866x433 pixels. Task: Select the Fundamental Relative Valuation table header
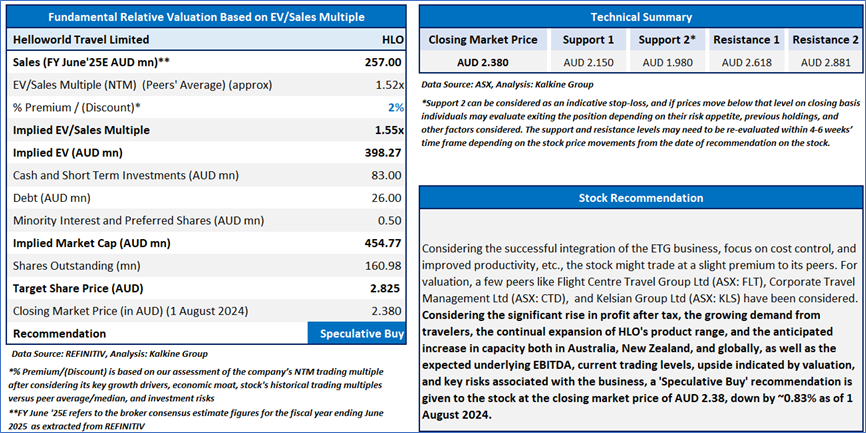tap(208, 17)
